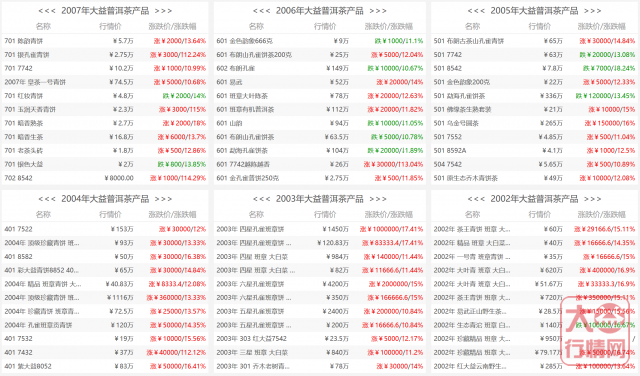This screenshot has height=376, width=640.
Task: Select the "401 7432" product name
Action: click(18, 353)
